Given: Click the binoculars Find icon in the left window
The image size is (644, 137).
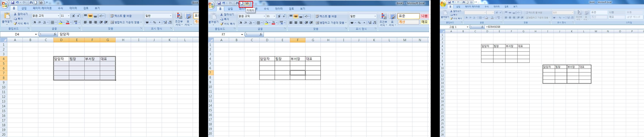Looking at the screenshot, I should [31, 3].
